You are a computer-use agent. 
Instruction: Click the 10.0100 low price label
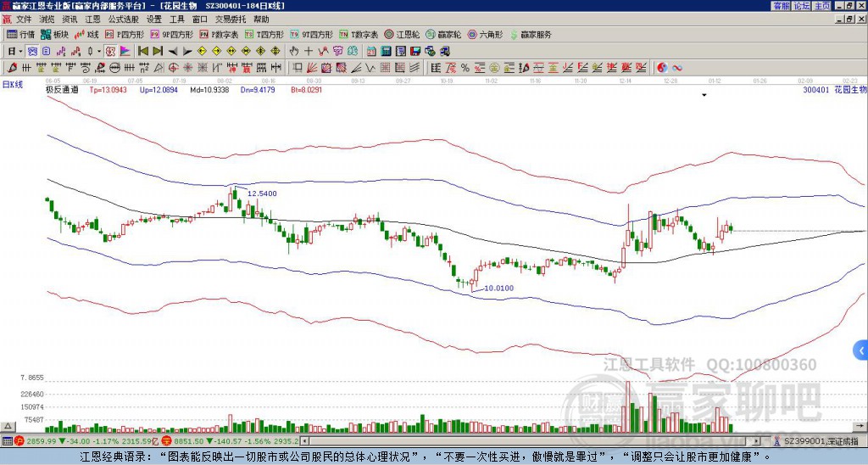point(498,289)
